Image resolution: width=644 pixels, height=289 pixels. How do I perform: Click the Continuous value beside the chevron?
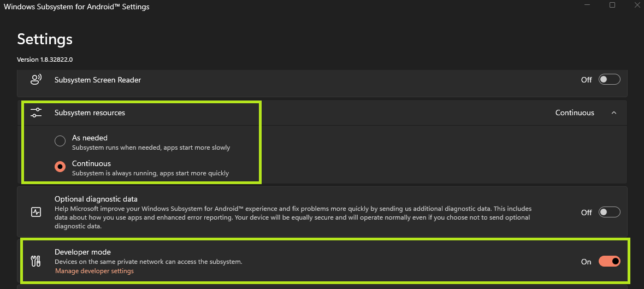pos(575,113)
